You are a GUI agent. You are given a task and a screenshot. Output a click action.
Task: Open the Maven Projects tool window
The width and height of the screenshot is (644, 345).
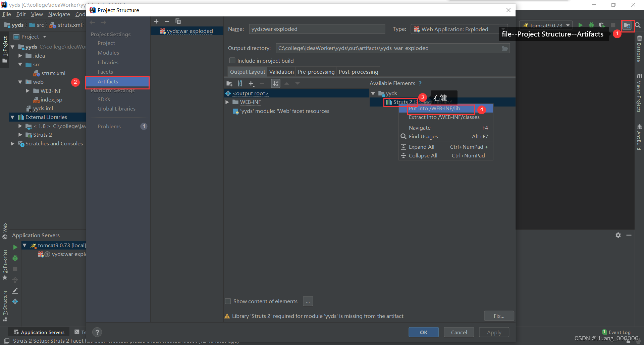pyautogui.click(x=639, y=93)
